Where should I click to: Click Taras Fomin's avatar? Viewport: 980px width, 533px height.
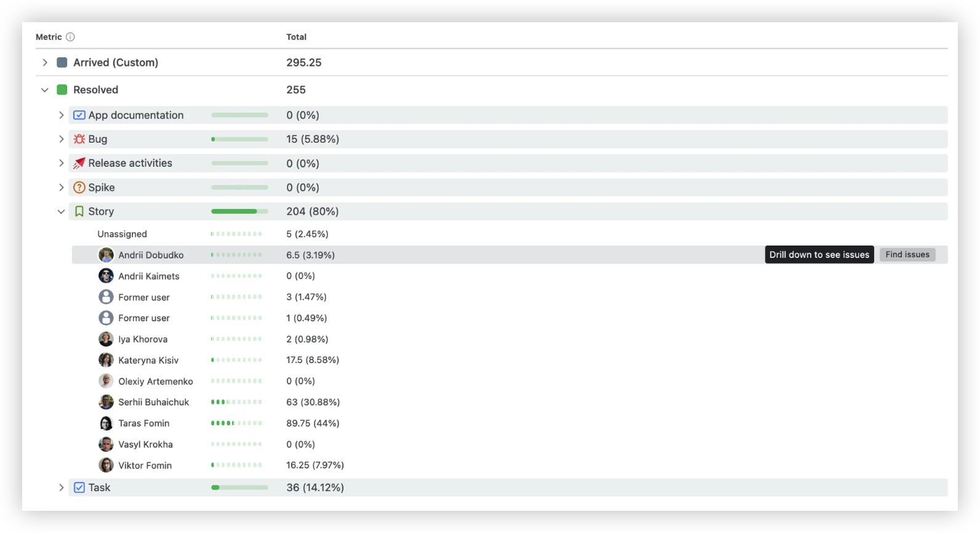click(x=106, y=423)
